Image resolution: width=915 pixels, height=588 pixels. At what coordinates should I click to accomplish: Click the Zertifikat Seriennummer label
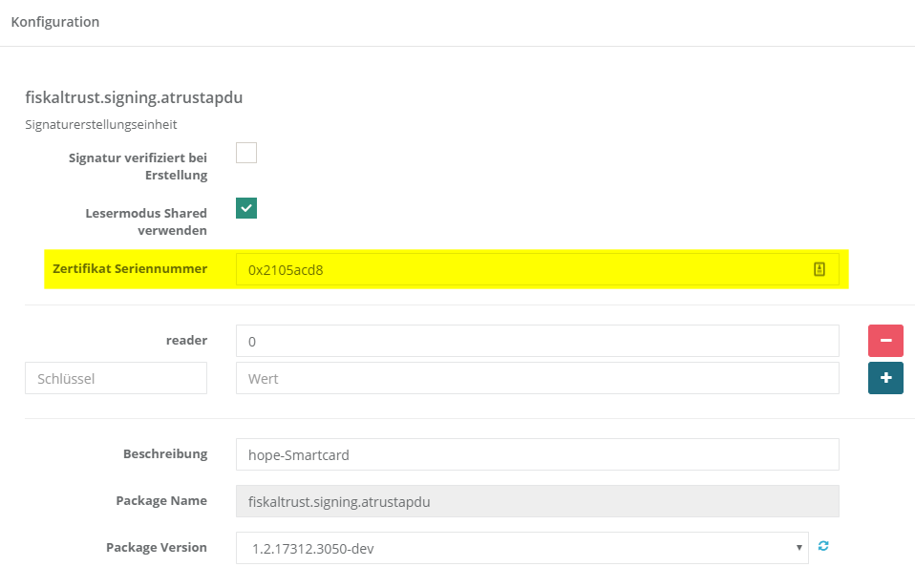(130, 269)
